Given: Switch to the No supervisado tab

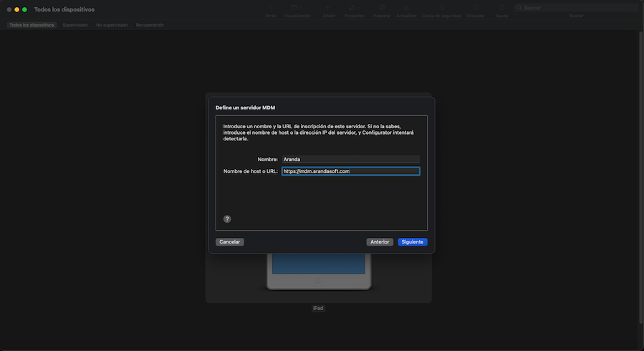Looking at the screenshot, I should pyautogui.click(x=112, y=25).
